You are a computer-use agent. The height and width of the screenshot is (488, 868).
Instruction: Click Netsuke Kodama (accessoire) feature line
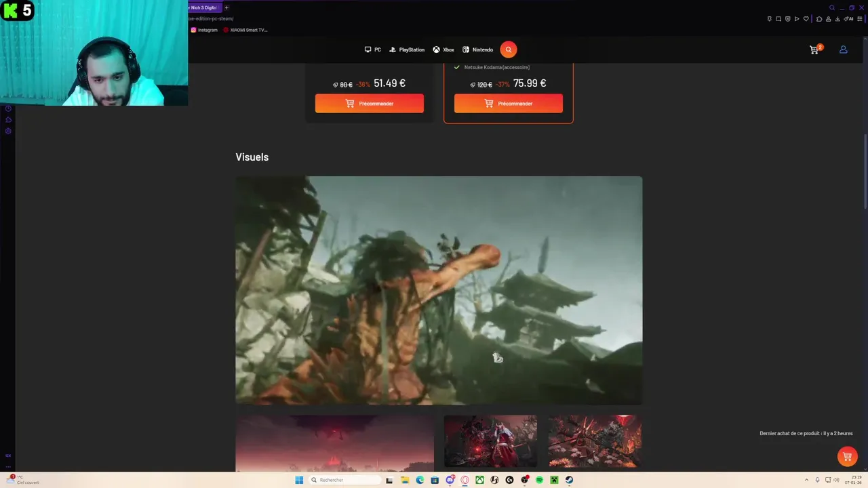point(496,67)
